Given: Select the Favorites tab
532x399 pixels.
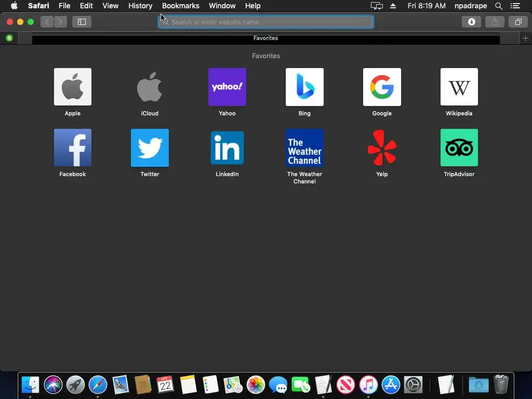Looking at the screenshot, I should pyautogui.click(x=265, y=38).
